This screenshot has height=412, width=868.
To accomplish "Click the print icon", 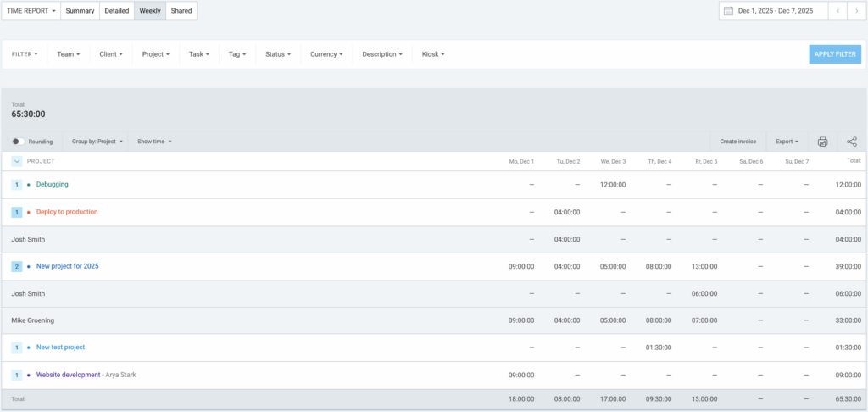I will coord(822,142).
